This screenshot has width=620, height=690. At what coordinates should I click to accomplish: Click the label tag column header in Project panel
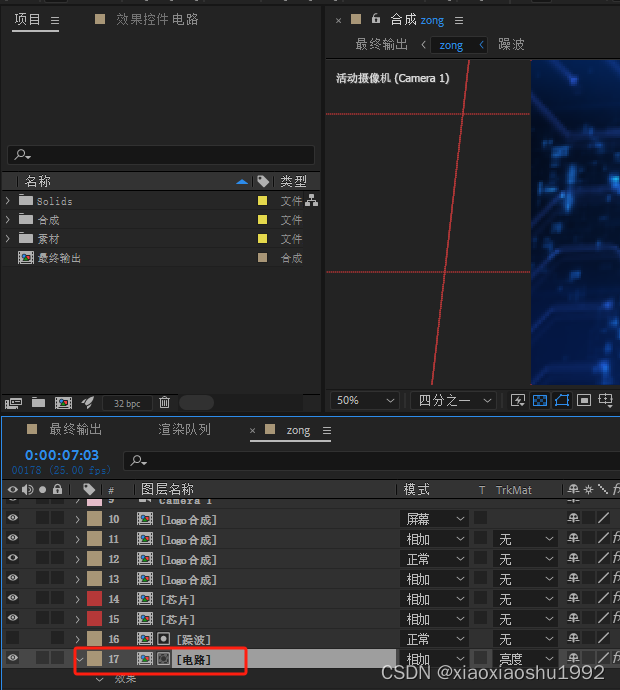tap(263, 181)
